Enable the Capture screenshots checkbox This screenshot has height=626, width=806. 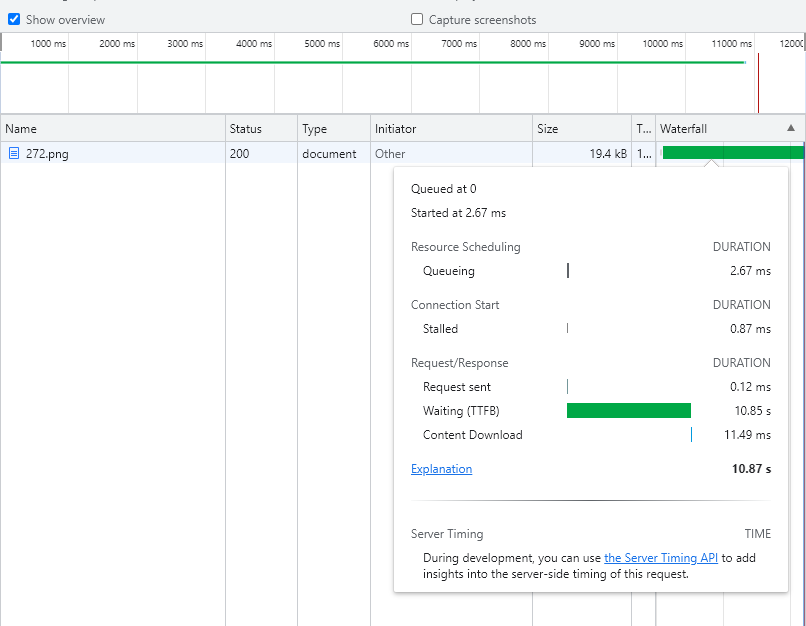tap(417, 20)
